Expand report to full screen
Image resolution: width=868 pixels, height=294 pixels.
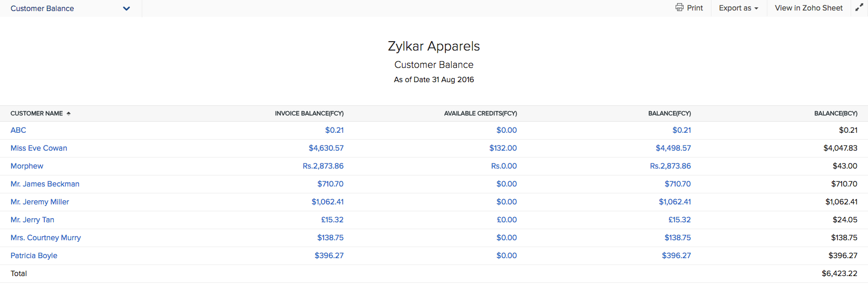pos(859,8)
